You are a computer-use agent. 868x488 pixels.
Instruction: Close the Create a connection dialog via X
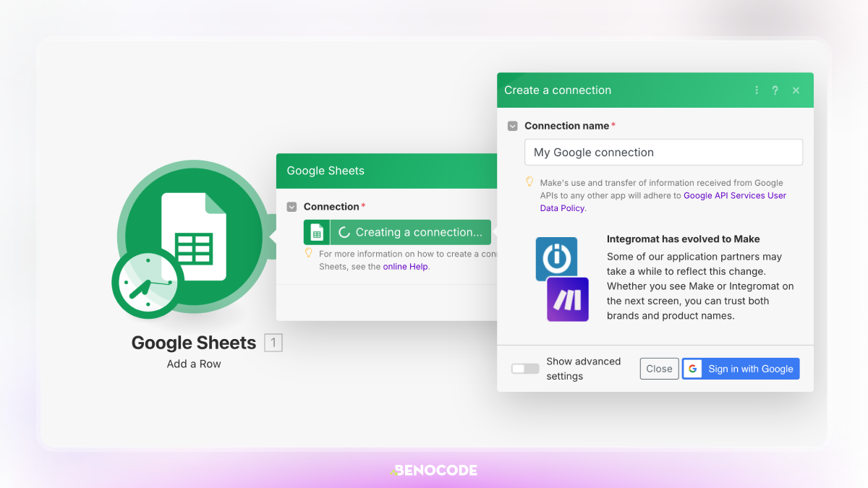pos(796,90)
